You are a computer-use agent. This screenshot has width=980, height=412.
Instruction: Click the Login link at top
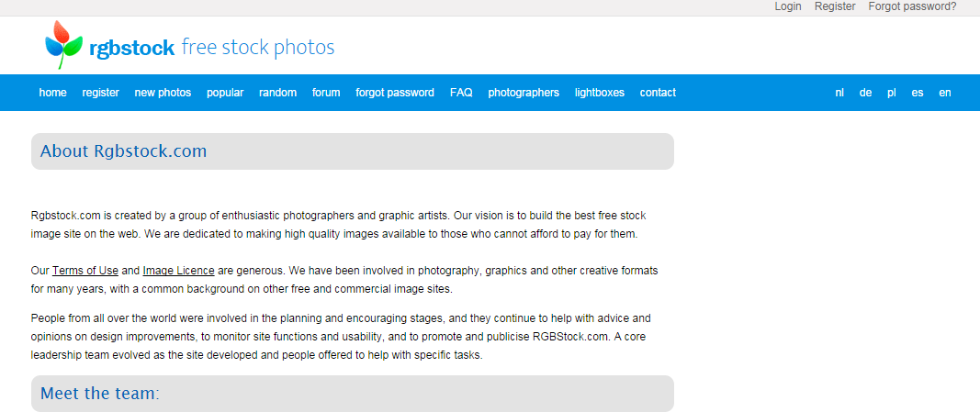[x=788, y=6]
